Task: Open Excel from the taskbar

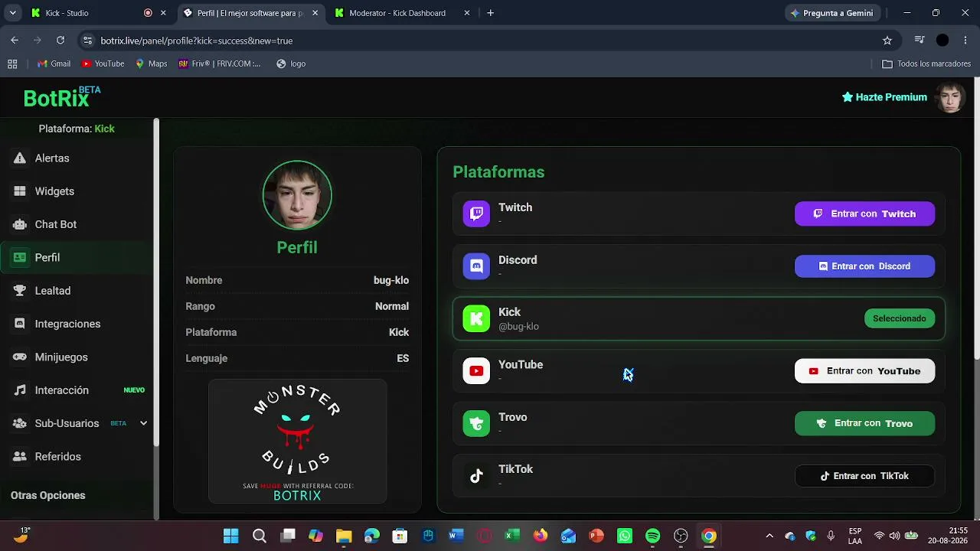Action: tap(512, 536)
